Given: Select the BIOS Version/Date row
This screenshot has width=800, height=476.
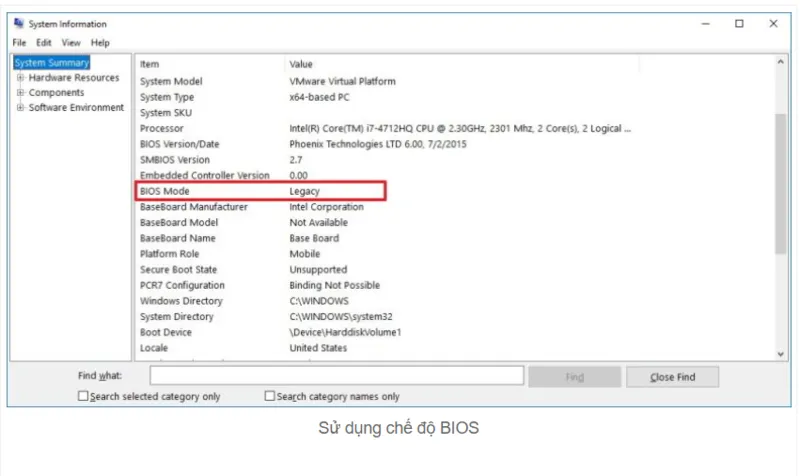Looking at the screenshot, I should 385,144.
